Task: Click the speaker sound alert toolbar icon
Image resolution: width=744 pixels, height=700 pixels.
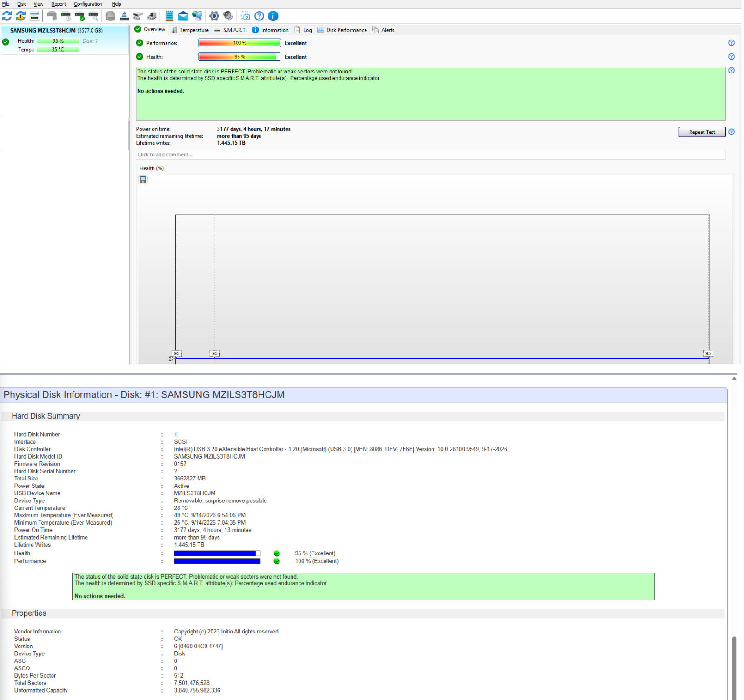Action: pos(228,16)
